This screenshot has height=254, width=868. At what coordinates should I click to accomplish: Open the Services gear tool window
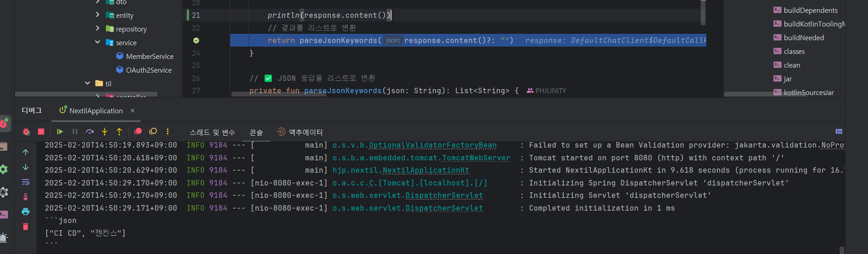(x=4, y=169)
